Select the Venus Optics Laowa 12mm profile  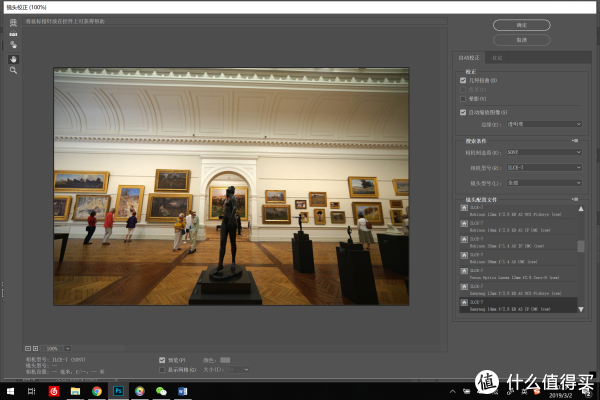point(518,274)
